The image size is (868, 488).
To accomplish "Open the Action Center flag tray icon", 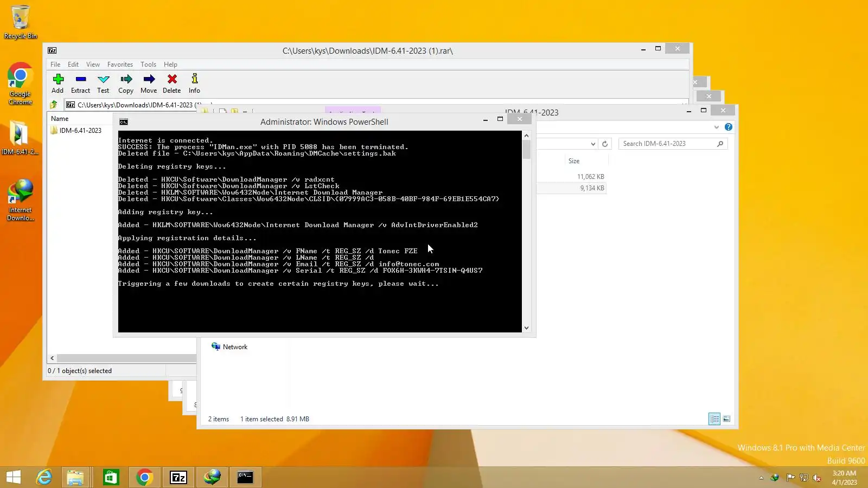I will tap(790, 478).
